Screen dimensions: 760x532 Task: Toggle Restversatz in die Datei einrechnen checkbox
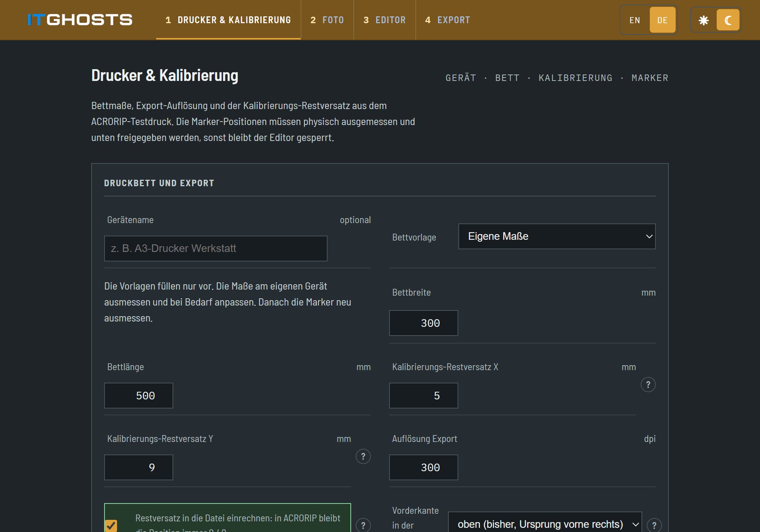tap(111, 526)
